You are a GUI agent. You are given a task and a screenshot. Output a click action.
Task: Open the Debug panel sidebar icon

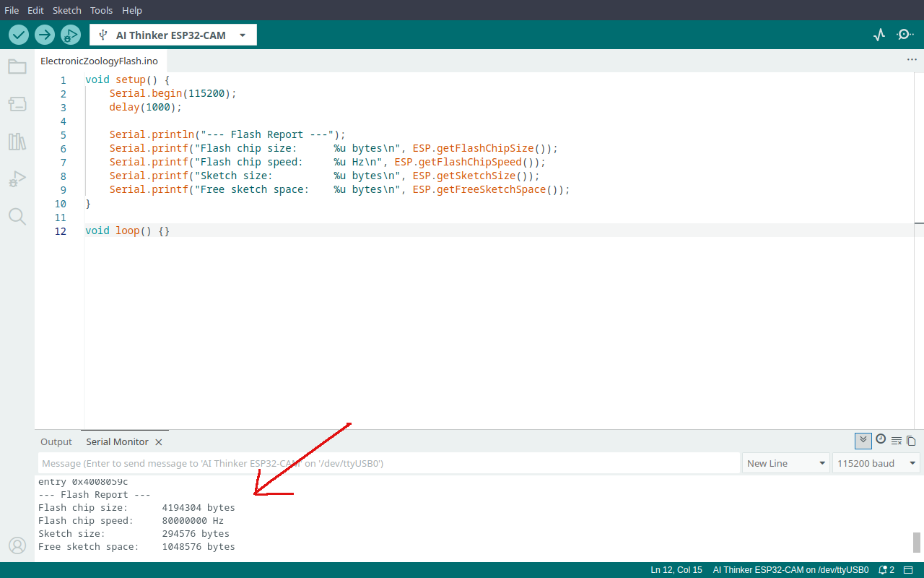[17, 179]
